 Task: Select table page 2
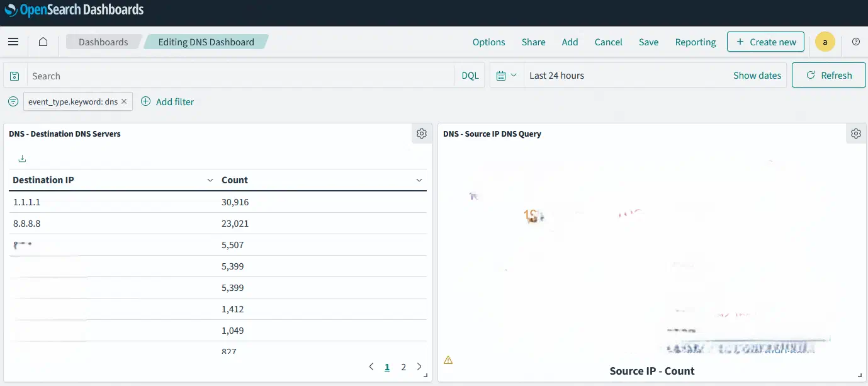click(403, 366)
